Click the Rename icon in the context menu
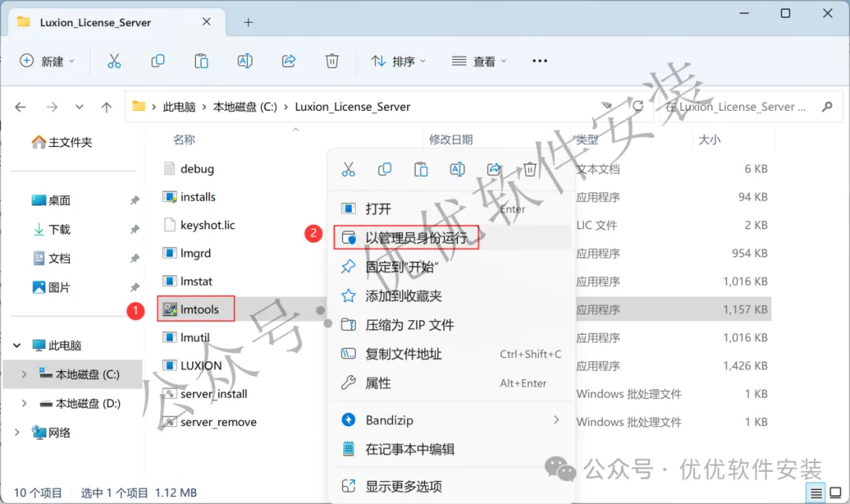 [x=457, y=170]
